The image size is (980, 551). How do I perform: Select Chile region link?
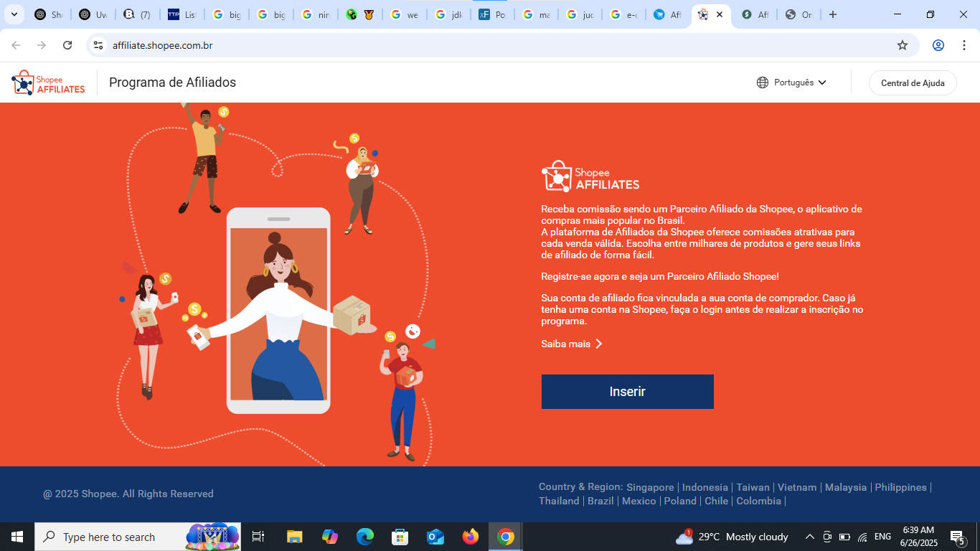coord(716,501)
